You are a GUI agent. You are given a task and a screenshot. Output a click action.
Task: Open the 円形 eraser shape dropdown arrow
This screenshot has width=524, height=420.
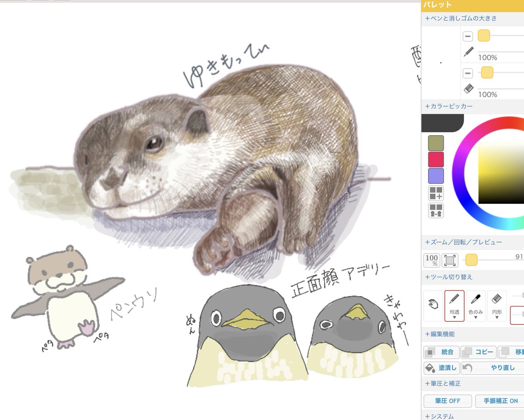point(497,318)
